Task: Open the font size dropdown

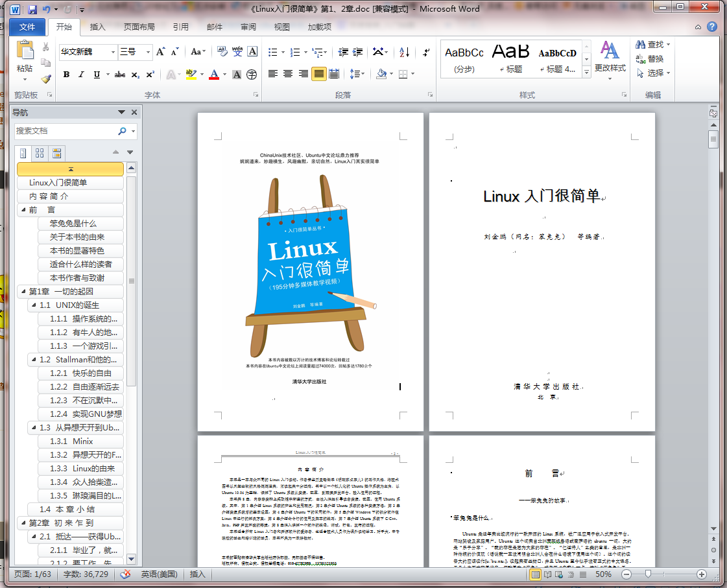Action: 148,52
